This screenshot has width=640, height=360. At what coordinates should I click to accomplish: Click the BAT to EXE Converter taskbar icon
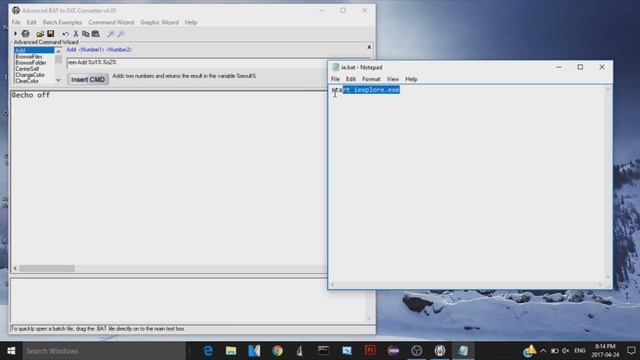click(x=440, y=351)
